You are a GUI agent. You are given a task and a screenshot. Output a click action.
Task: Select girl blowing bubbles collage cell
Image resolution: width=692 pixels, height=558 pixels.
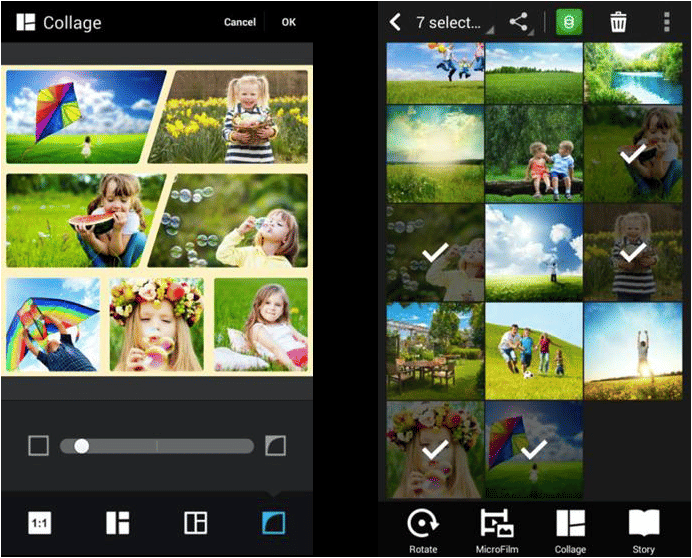pyautogui.click(x=229, y=220)
